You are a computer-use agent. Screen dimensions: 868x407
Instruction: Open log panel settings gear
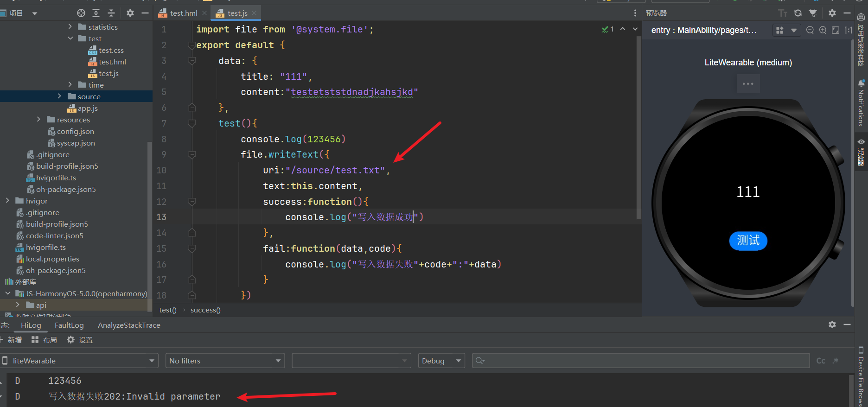tap(832, 324)
